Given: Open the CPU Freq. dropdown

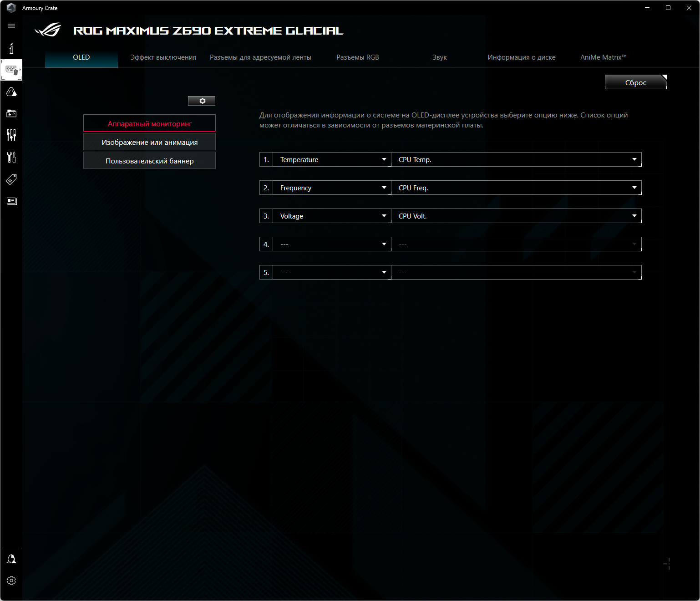Looking at the screenshot, I should pyautogui.click(x=516, y=188).
